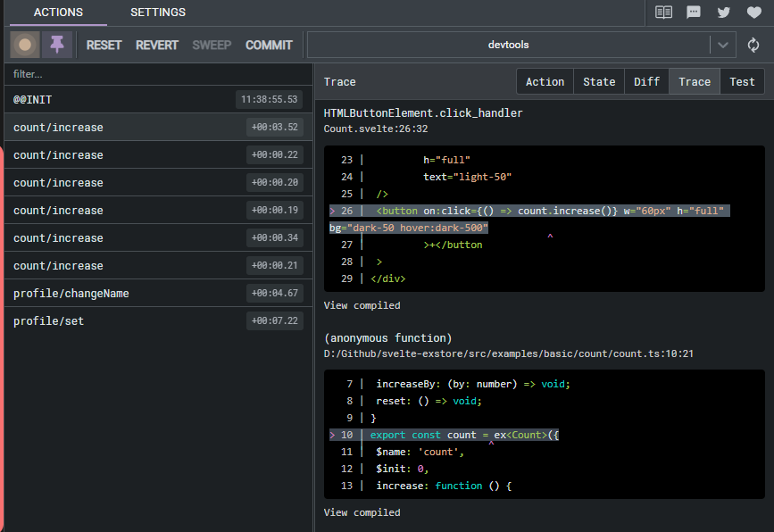774x532 pixels.
Task: Select count/increase action at +00:00.20
Action: click(158, 182)
